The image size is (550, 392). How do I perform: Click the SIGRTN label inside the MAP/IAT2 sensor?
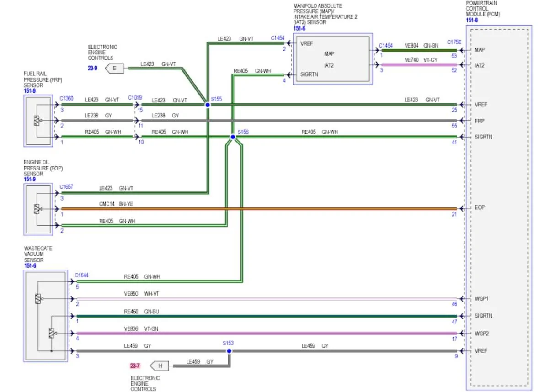309,74
